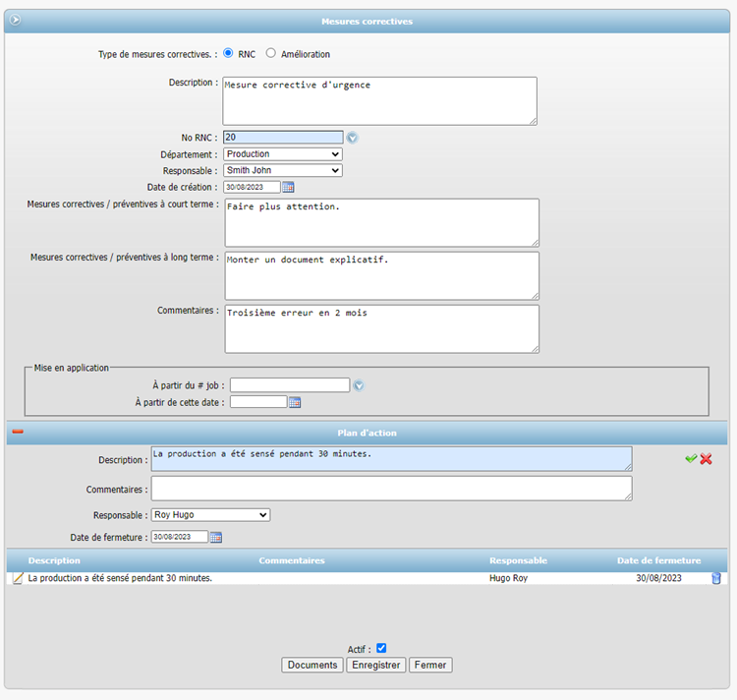Click the Date de création field
The image size is (737, 700).
tap(252, 187)
